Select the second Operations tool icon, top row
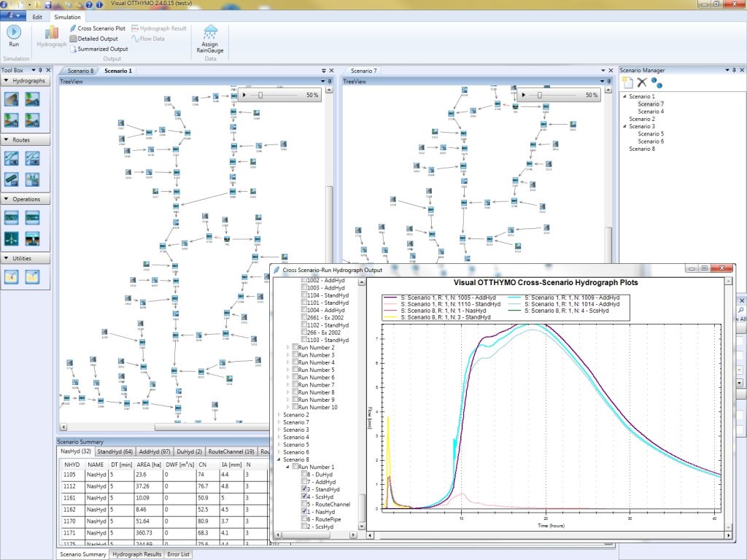 coord(32,217)
